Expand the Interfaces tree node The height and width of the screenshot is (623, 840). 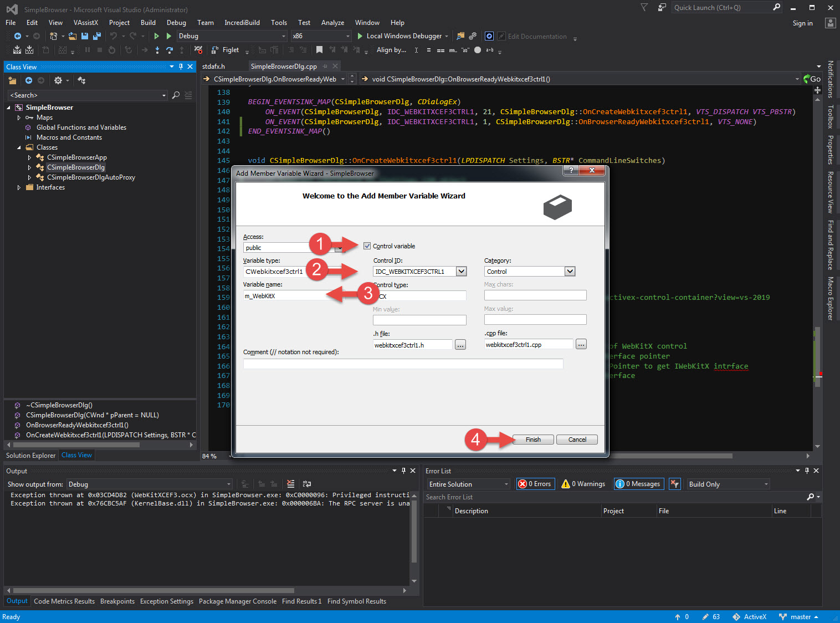pyautogui.click(x=19, y=187)
